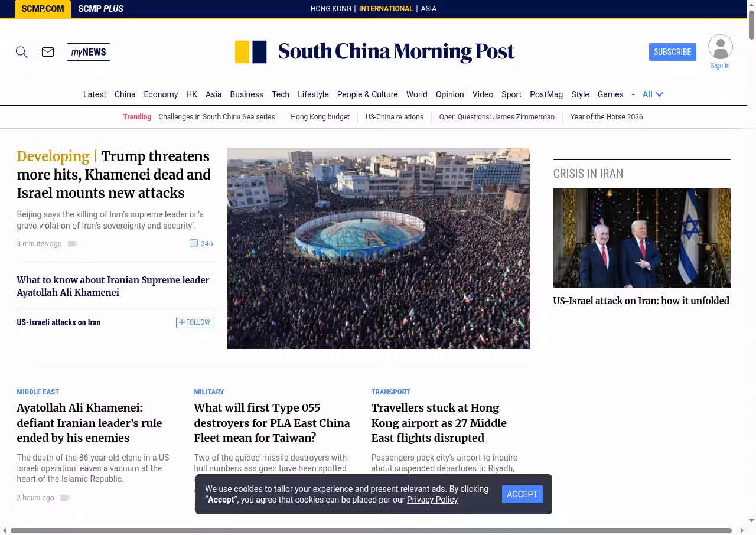
Task: Click the Subscribe button
Action: (672, 52)
